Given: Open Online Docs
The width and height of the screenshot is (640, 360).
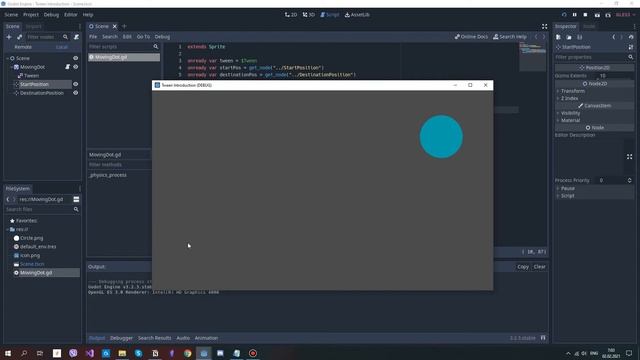Looking at the screenshot, I should point(471,37).
